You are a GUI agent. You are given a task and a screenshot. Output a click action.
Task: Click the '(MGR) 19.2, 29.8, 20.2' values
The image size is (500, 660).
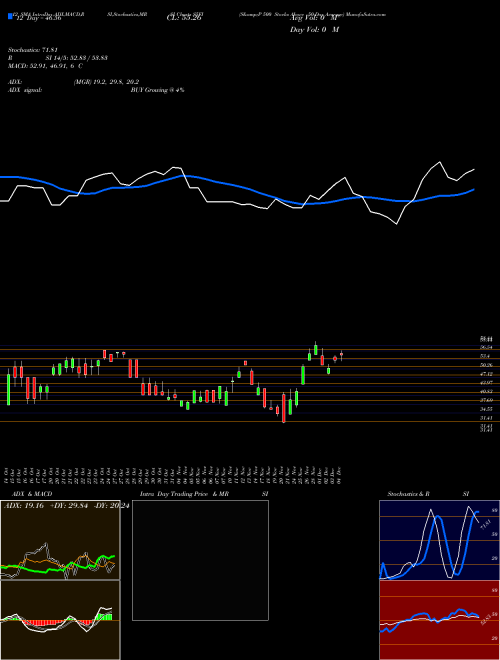[x=106, y=82]
